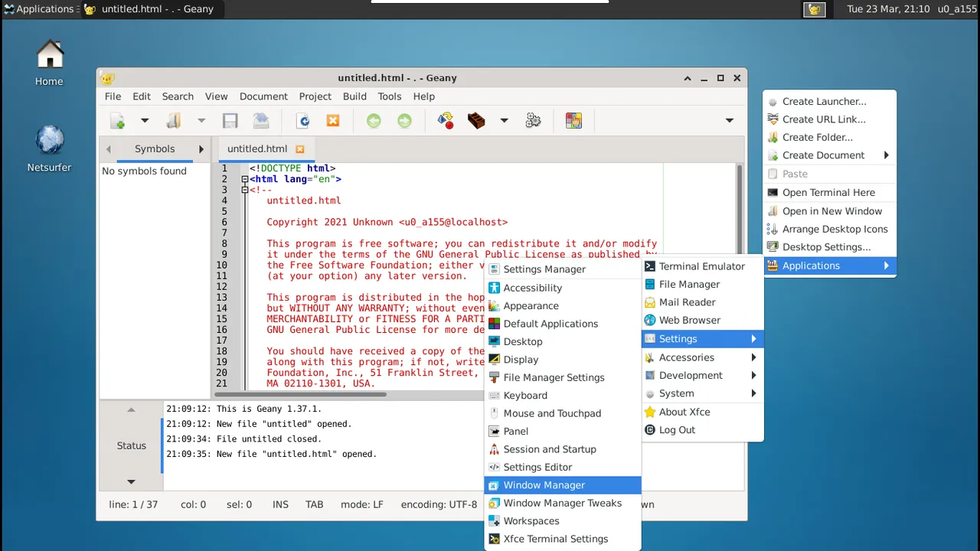Open the Build menu
This screenshot has width=980, height=551.
[354, 96]
